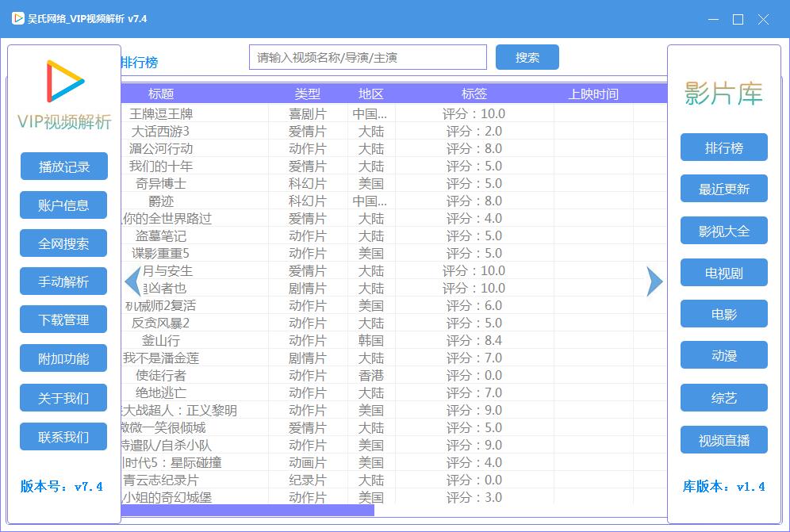
Task: Click the 上映时间 column header
Action: (x=593, y=94)
